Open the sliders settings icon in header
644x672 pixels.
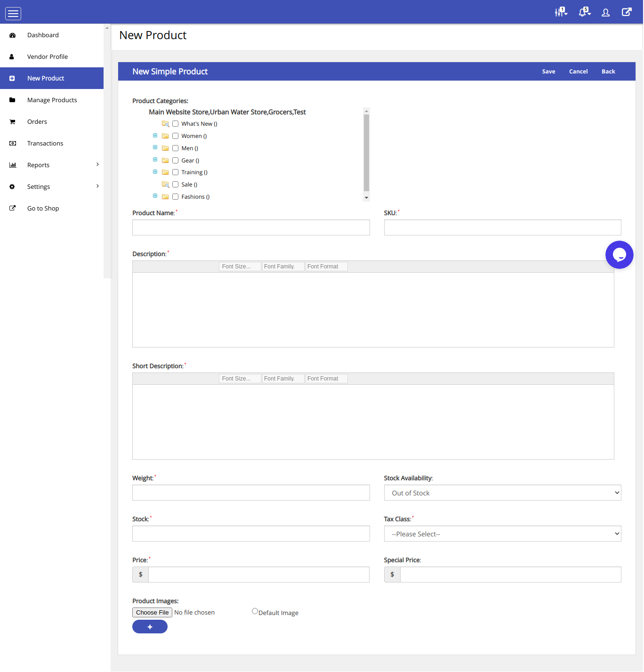tap(560, 12)
